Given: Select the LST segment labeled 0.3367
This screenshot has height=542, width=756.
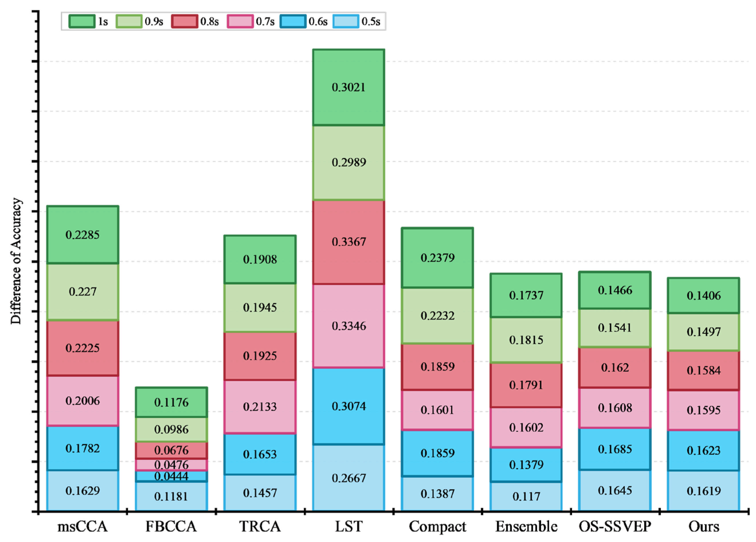Looking at the screenshot, I should pyautogui.click(x=349, y=242).
